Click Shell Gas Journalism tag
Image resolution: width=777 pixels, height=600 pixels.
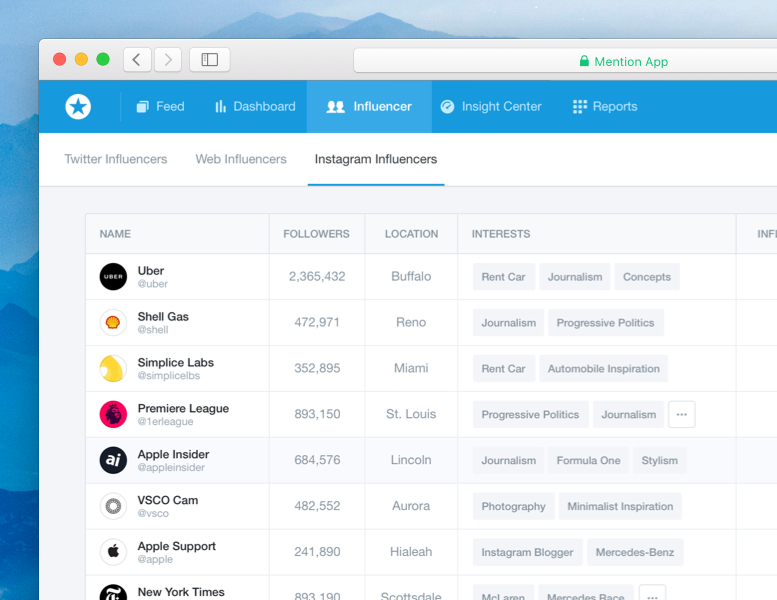pos(508,323)
